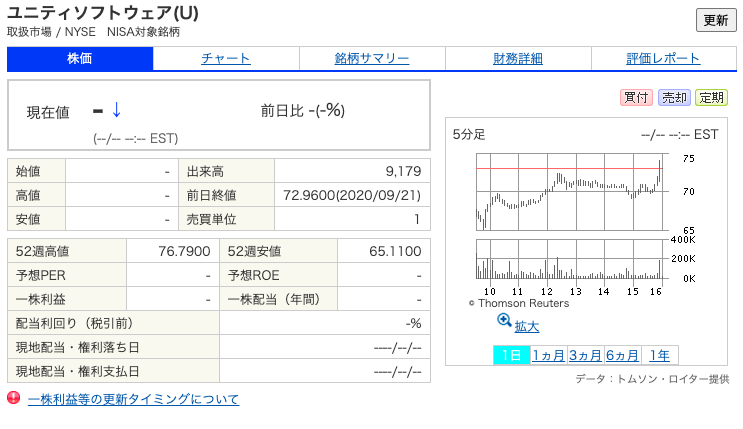This screenshot has width=743, height=429.
Task: Click the 52週高値 value 76.7900
Action: click(184, 251)
